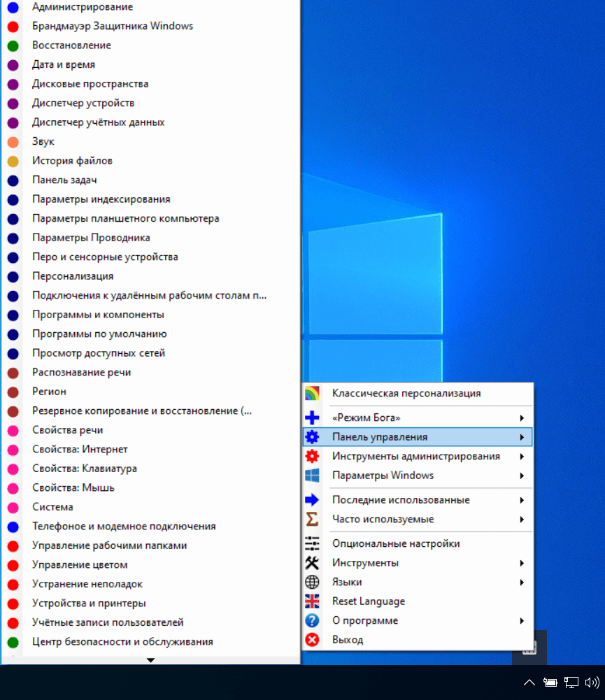
Task: Click the UK flag icon of Reset Language
Action: click(312, 601)
